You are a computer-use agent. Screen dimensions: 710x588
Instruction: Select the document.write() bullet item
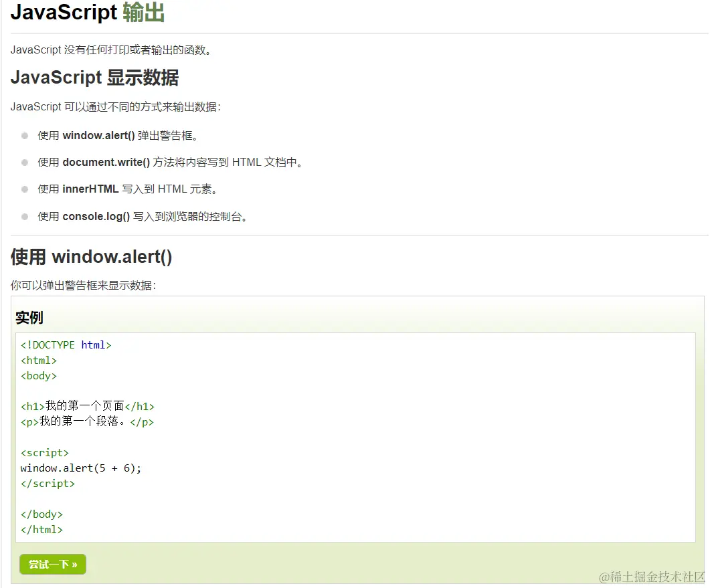click(x=170, y=163)
